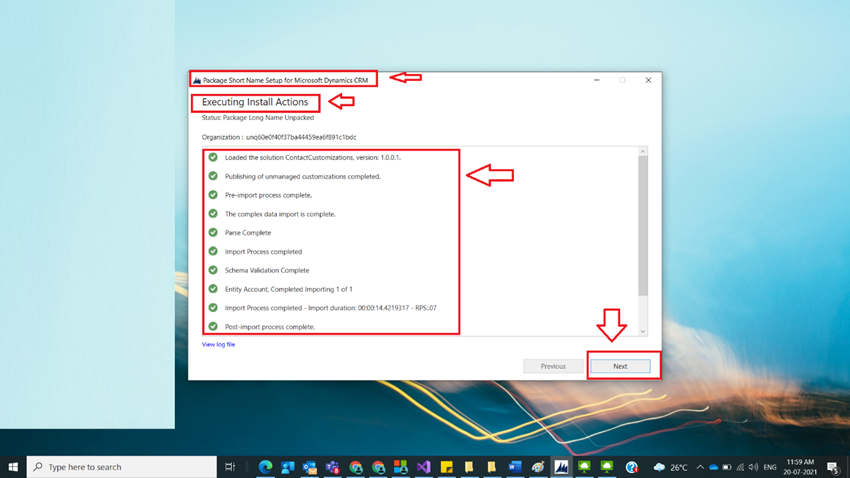Open the notification center icon

[833, 467]
